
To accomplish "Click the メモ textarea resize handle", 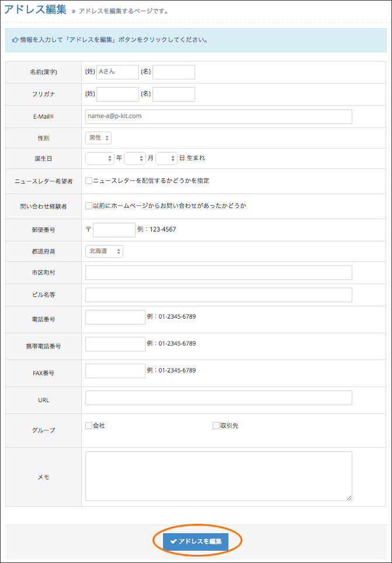I will click(349, 498).
